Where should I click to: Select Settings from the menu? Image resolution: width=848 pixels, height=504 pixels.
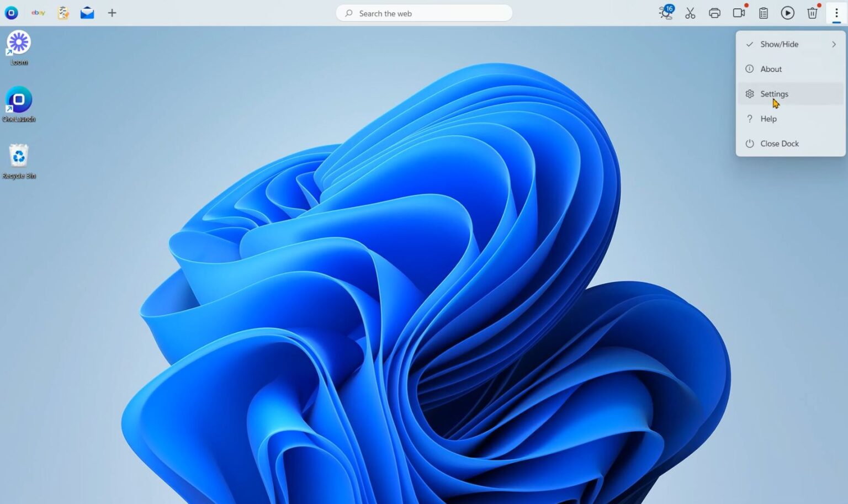774,94
